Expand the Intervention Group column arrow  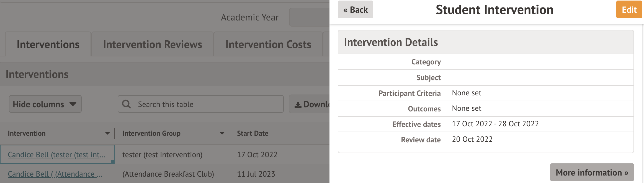coord(222,134)
